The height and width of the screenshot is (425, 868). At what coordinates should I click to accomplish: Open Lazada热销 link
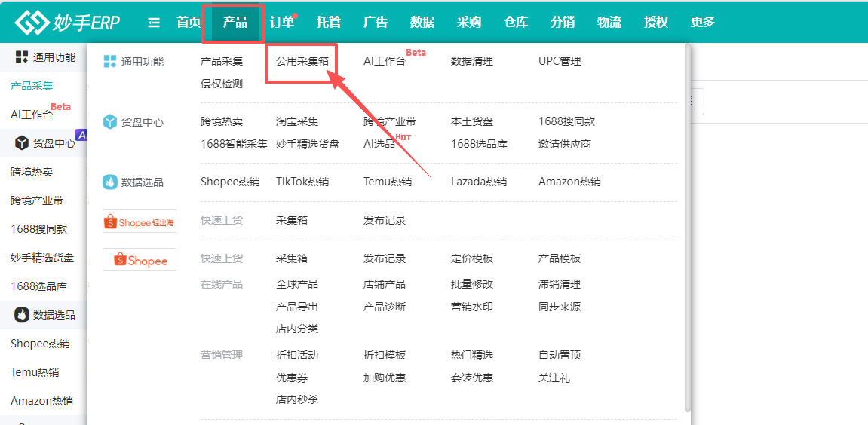479,182
